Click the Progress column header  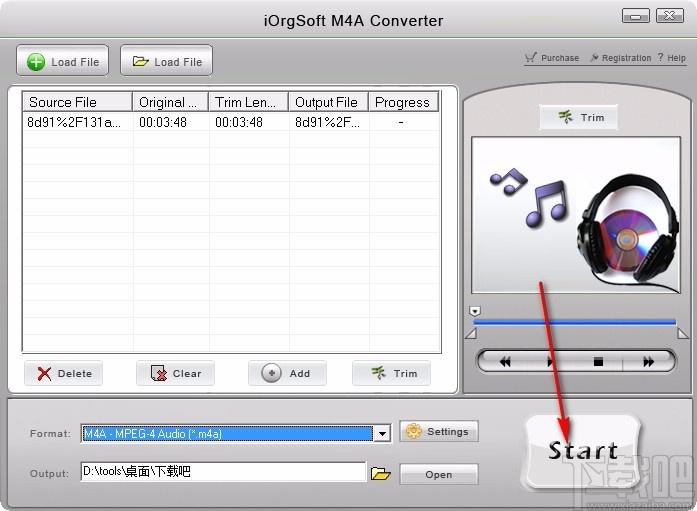tap(403, 102)
